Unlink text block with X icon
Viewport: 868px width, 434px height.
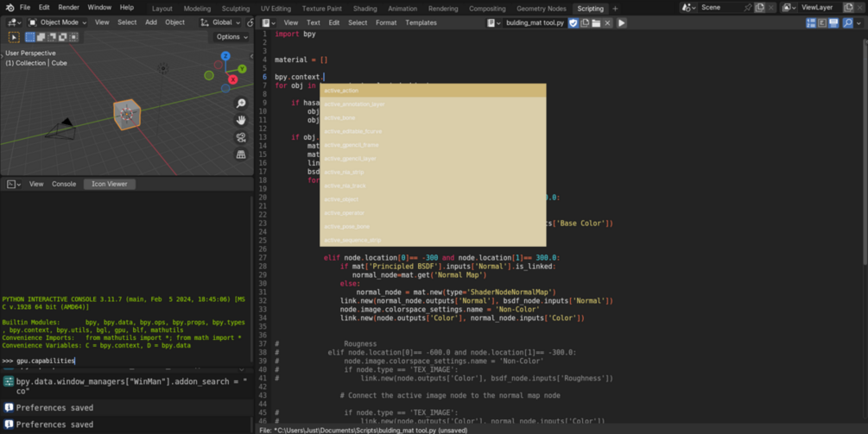(x=607, y=22)
